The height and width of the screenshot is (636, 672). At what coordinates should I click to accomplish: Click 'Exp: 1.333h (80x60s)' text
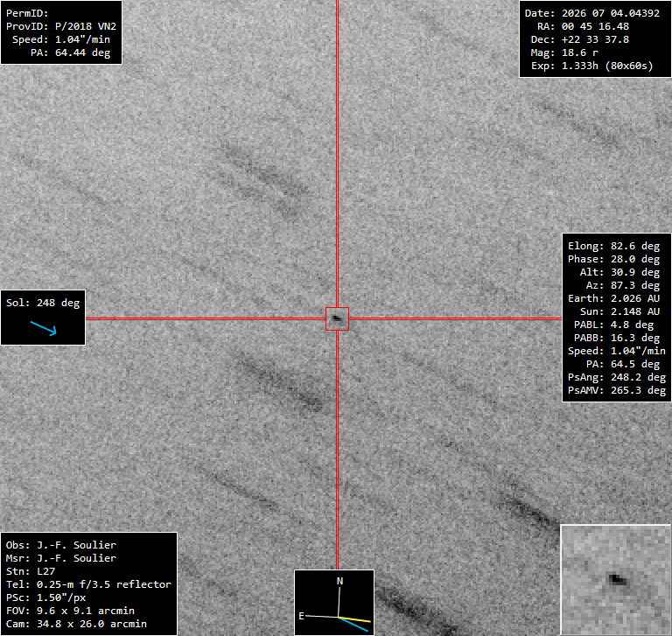point(592,66)
